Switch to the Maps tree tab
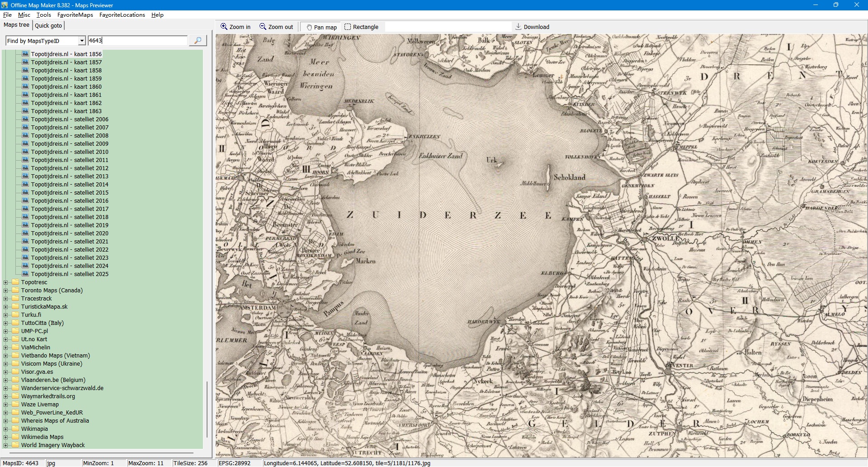The width and height of the screenshot is (868, 467). (17, 25)
